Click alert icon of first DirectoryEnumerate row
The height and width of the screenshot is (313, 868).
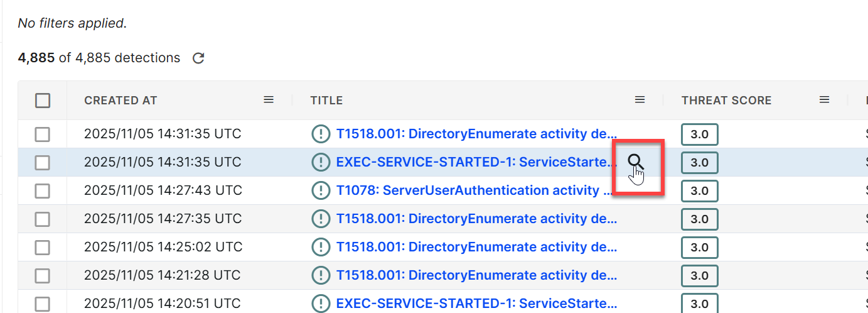tap(321, 134)
